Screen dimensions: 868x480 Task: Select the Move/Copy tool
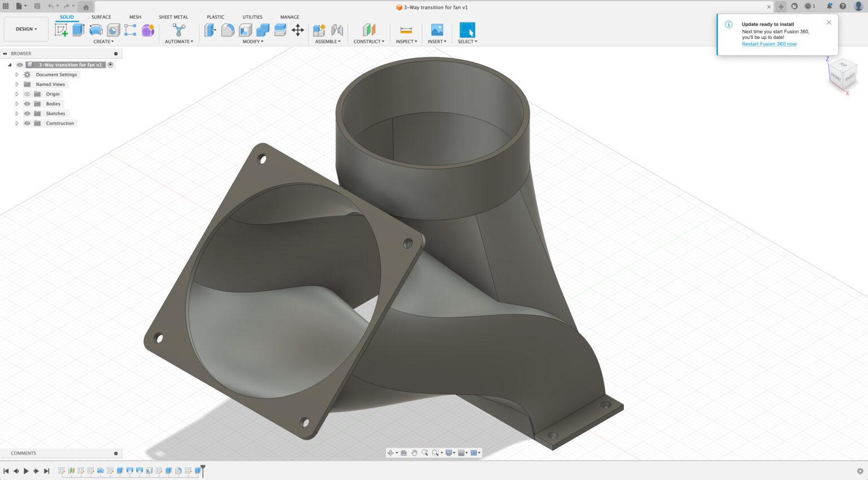tap(298, 30)
